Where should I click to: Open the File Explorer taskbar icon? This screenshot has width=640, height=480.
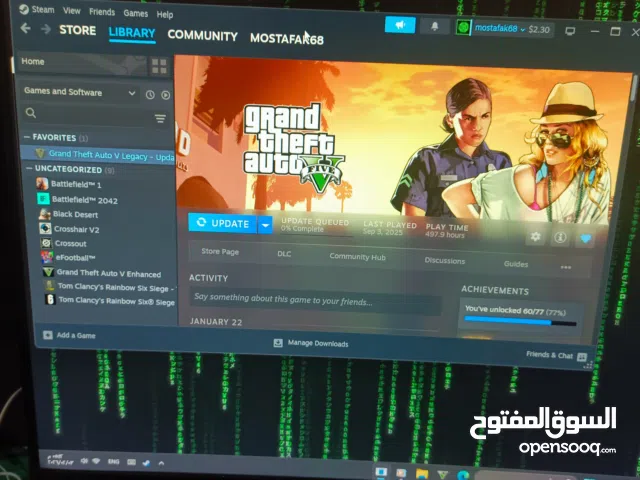coord(422,474)
